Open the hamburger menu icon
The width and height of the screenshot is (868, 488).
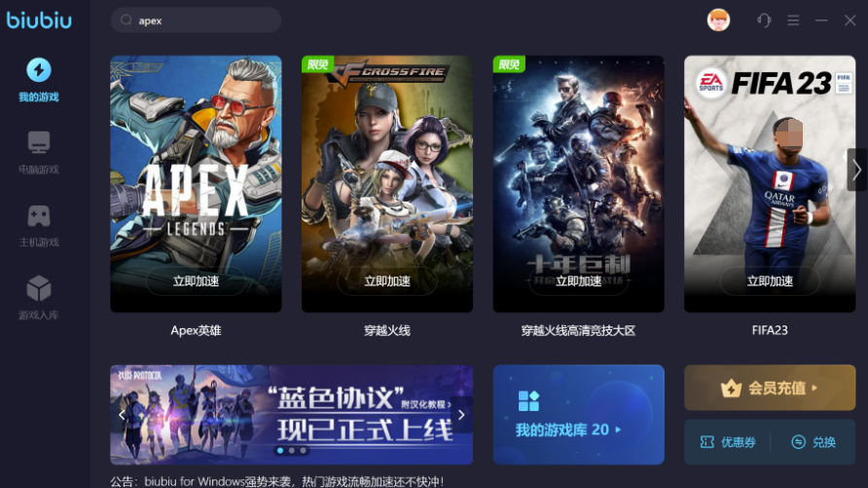793,20
